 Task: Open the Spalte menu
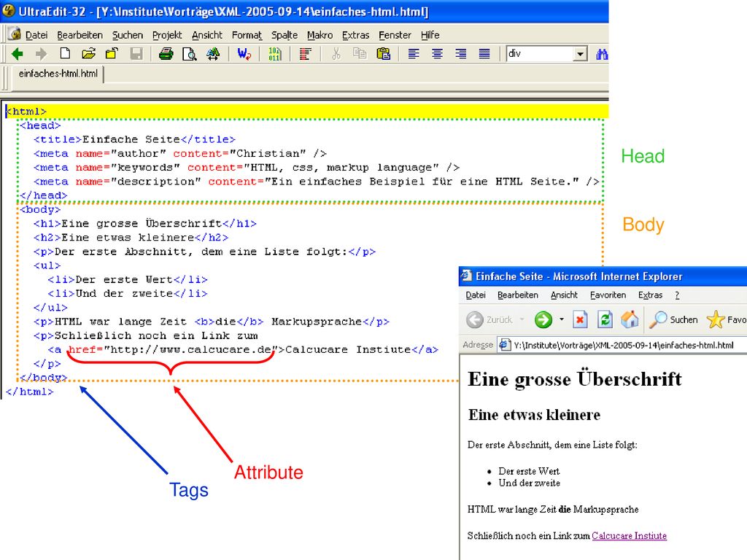pyautogui.click(x=285, y=35)
